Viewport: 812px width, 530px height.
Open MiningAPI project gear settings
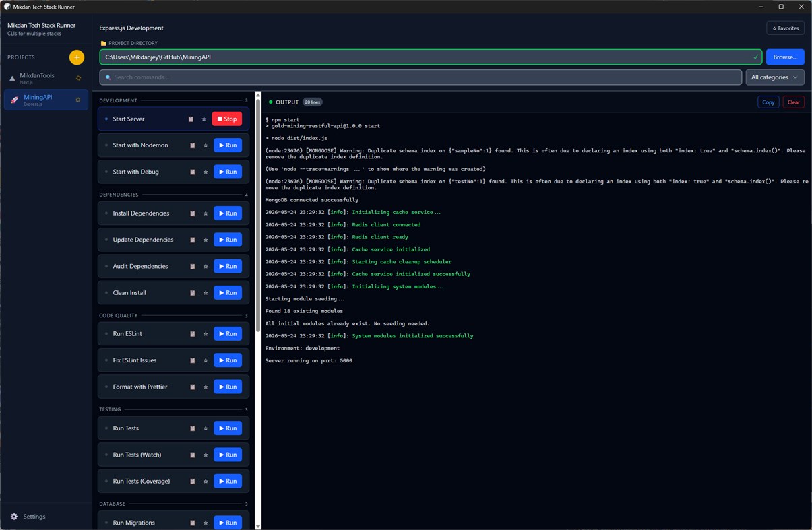(x=78, y=100)
